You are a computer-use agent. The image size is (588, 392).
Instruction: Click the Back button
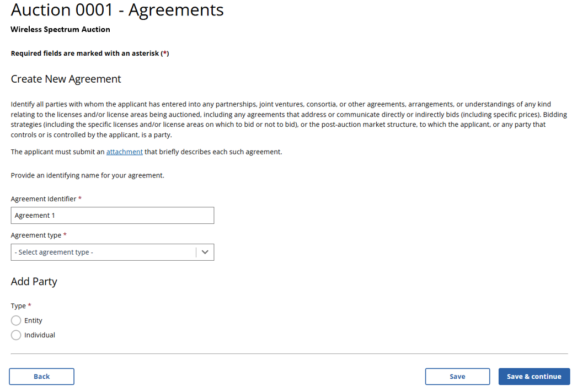[x=41, y=377]
